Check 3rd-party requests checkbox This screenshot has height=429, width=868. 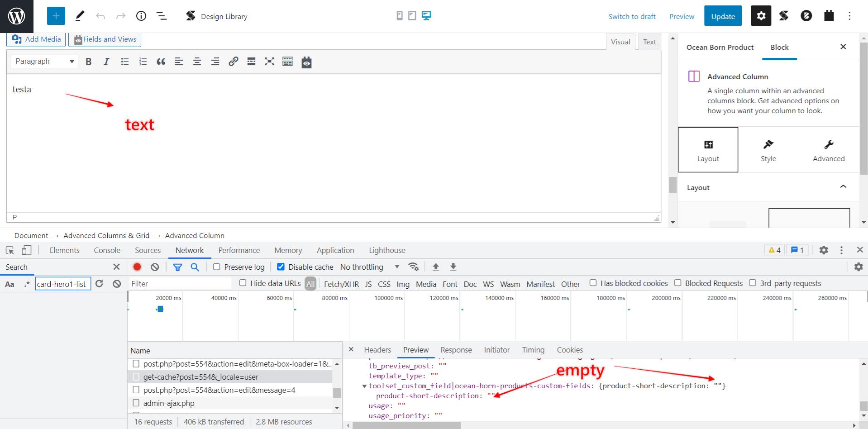pos(753,283)
